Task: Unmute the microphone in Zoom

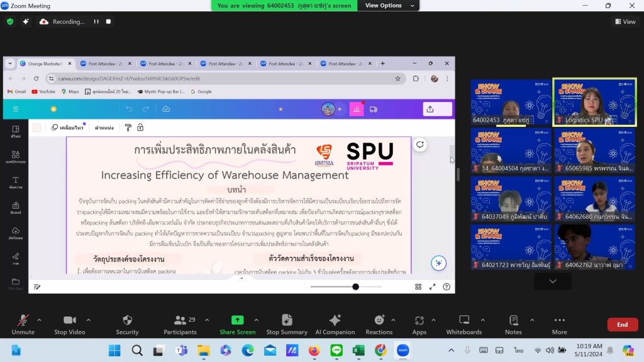Action: (x=23, y=324)
